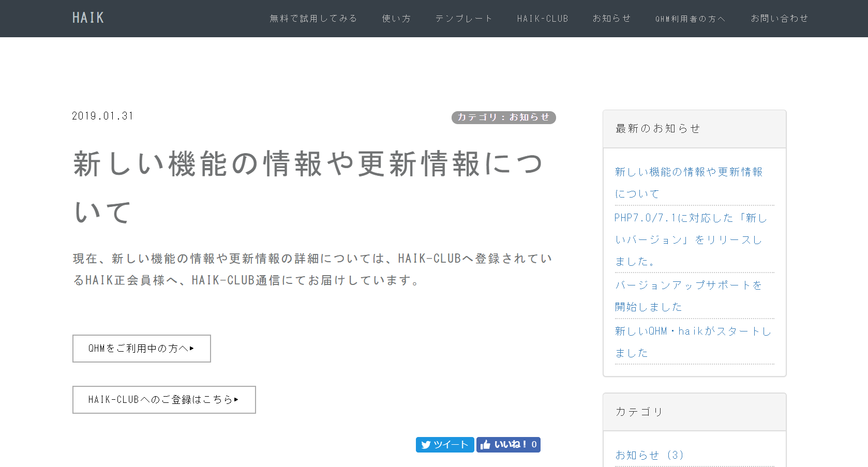The height and width of the screenshot is (467, 868).
Task: Open the 使い方 navigation item
Action: 396,19
